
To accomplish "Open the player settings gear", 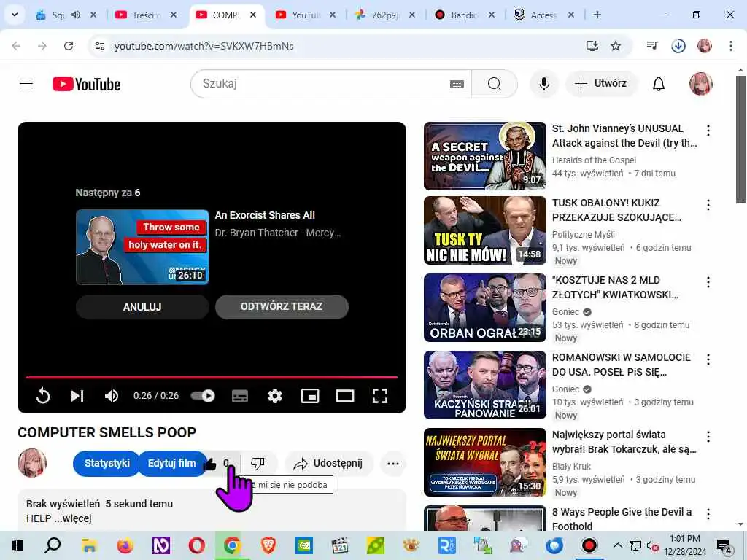I will click(x=275, y=396).
